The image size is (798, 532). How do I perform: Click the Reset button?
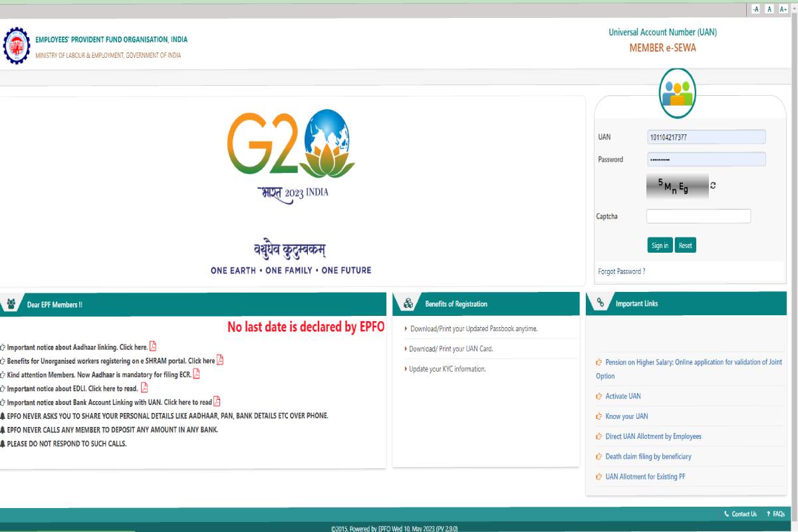coord(686,245)
